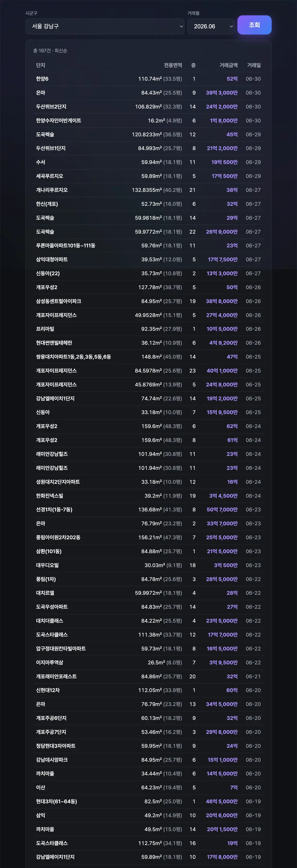Click the 현대3차(61~64동) transaction row

pos(148,801)
